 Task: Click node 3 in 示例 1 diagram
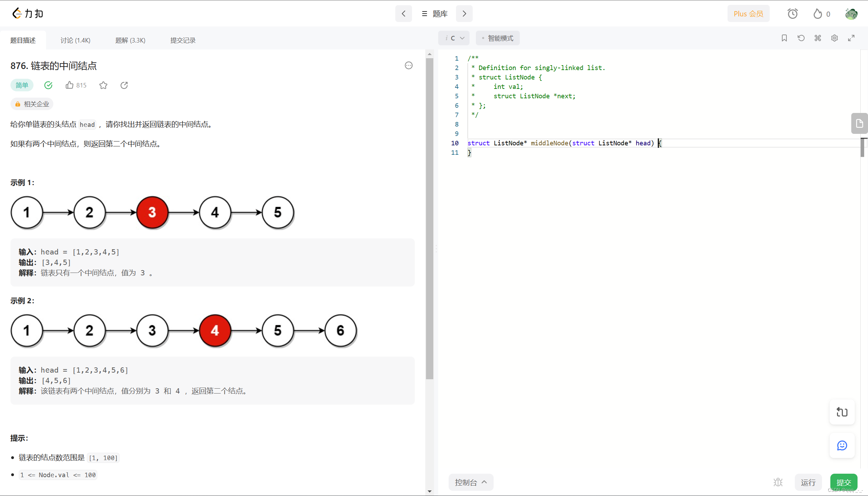[152, 212]
